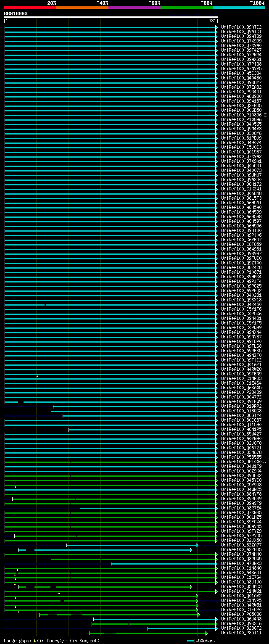Click the white query ruler bar from 1 to 331
Image resolution: width=269 pixels, height=644 pixels.
(111, 18)
